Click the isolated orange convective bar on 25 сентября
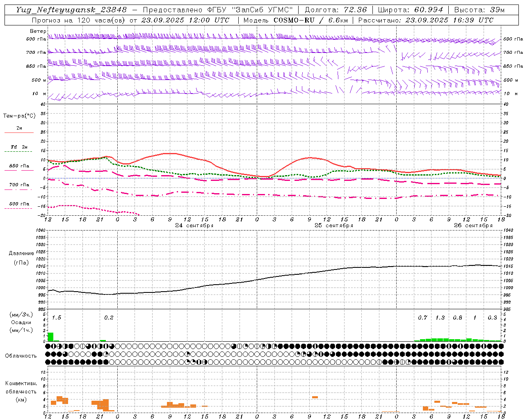 point(315,397)
